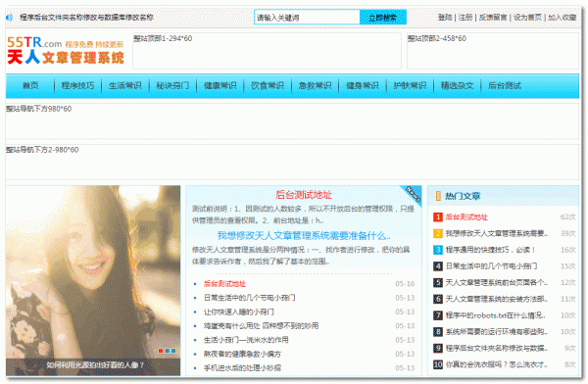Open hot article 天人文章管理系统前台页面各个..
This screenshot has width=588, height=384.
(x=497, y=282)
